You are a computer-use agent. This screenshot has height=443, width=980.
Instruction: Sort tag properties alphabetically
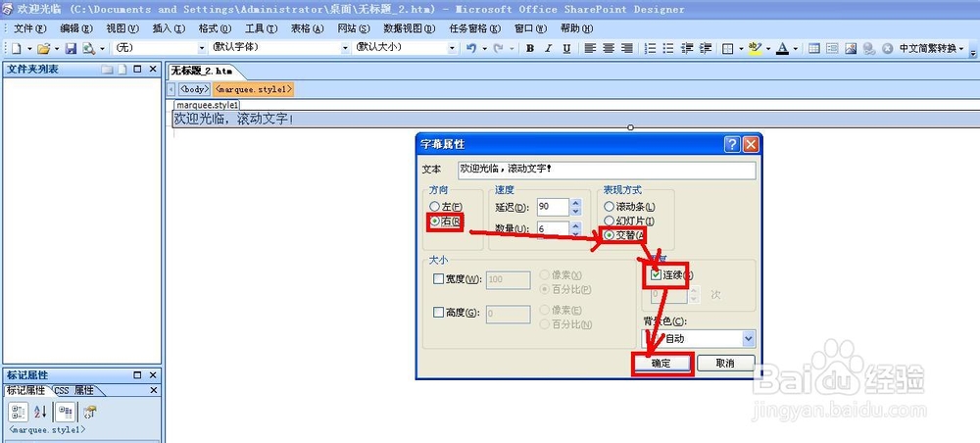pos(40,411)
